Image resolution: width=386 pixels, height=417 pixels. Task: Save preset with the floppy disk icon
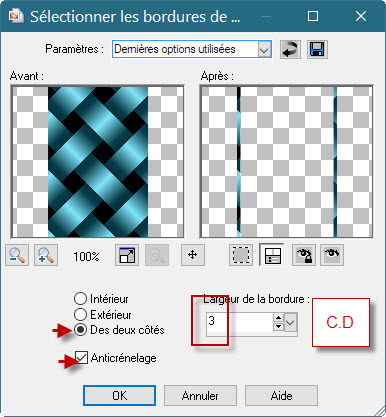pos(317,49)
